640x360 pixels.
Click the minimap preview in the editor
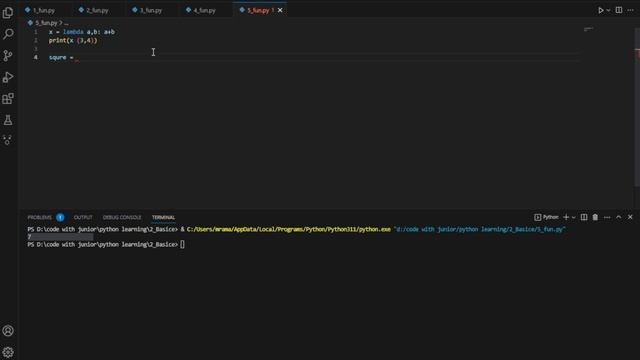point(588,29)
